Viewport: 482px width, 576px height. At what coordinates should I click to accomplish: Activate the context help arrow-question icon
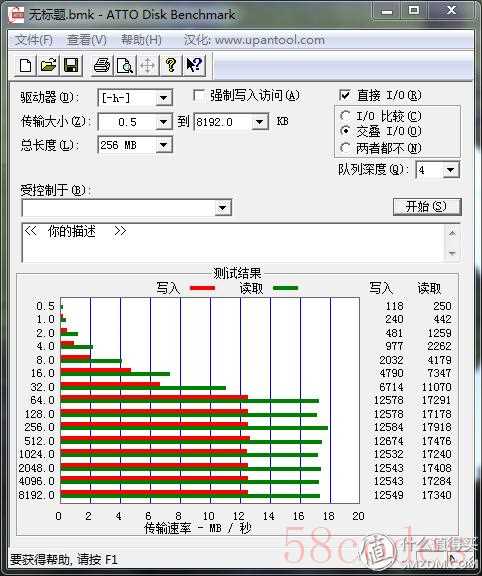[x=194, y=65]
